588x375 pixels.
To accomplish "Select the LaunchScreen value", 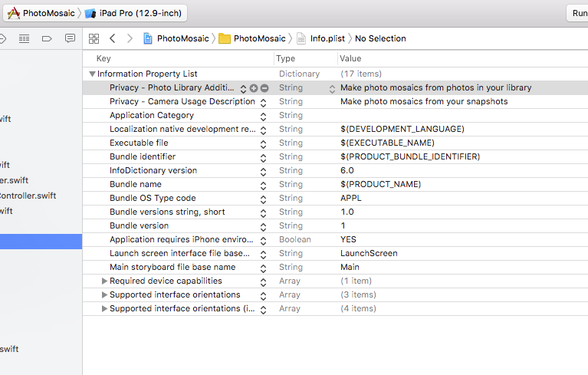I will 369,253.
